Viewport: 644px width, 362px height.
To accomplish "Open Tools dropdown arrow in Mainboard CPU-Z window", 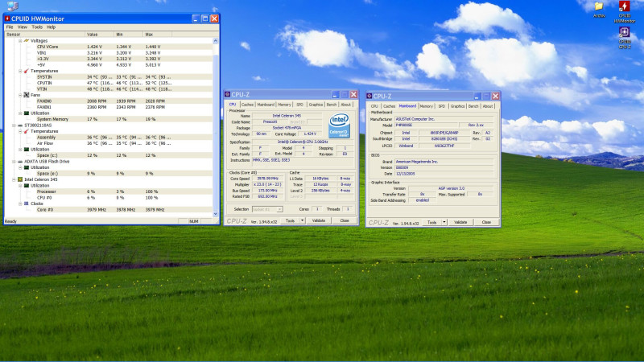I will tap(444, 222).
